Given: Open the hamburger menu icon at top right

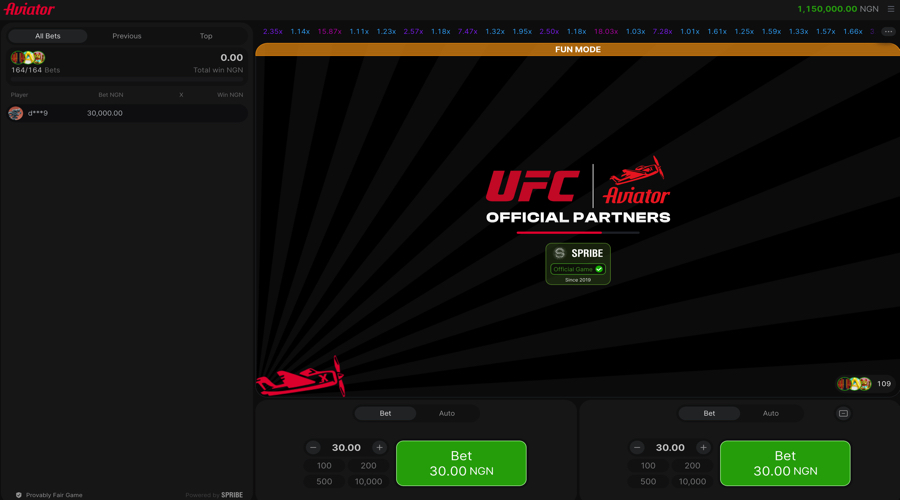Looking at the screenshot, I should coord(891,9).
